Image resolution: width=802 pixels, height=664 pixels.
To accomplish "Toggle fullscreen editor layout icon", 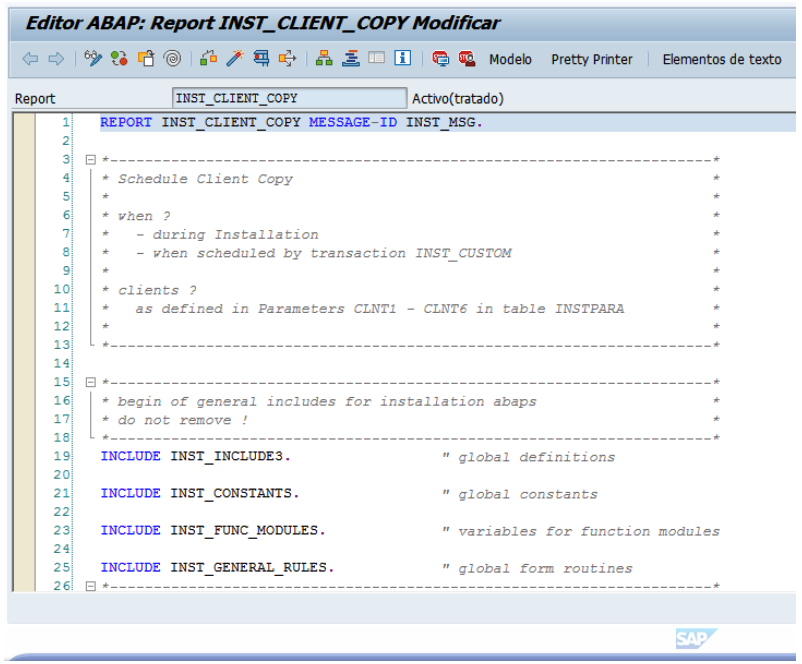I will click(x=376, y=58).
